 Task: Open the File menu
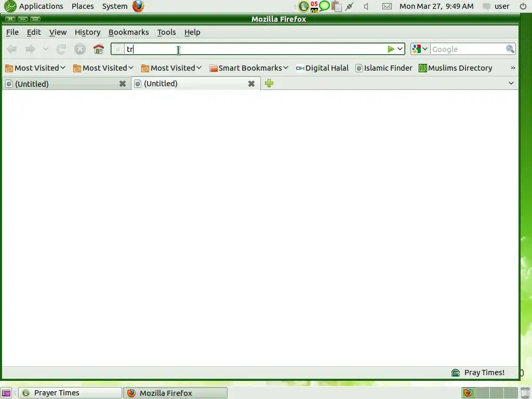[12, 32]
